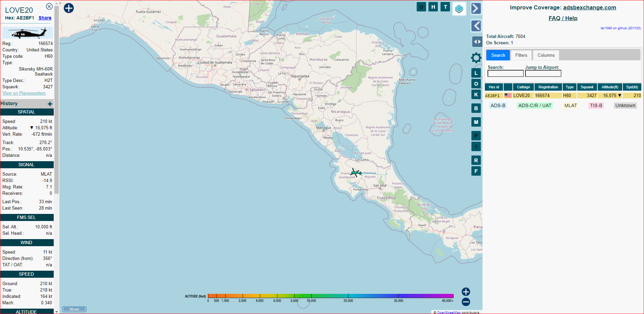Click the left arrow sidebar button
Screen dimensions: 644x314
(x=476, y=26)
